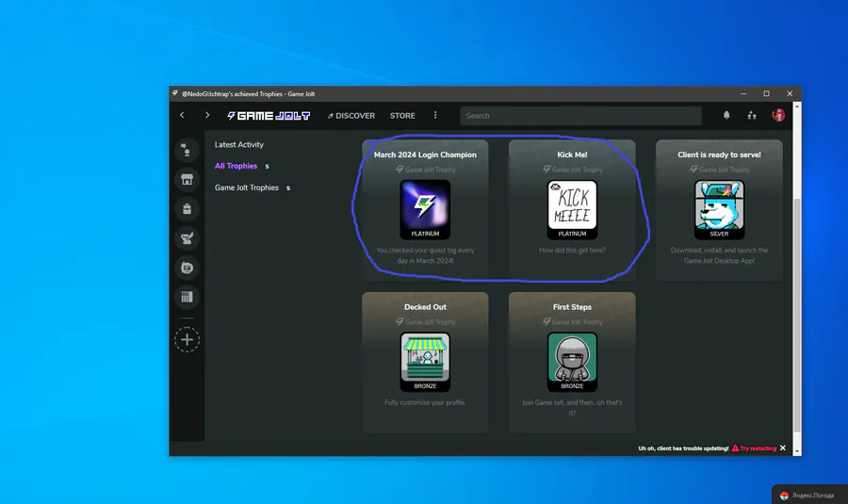Open the three-dot more menu
The width and height of the screenshot is (848, 504).
(x=434, y=115)
